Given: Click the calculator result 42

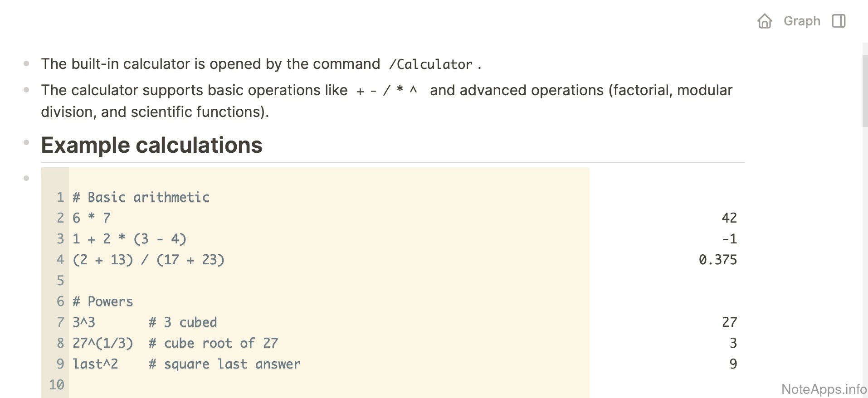Looking at the screenshot, I should click(x=729, y=218).
